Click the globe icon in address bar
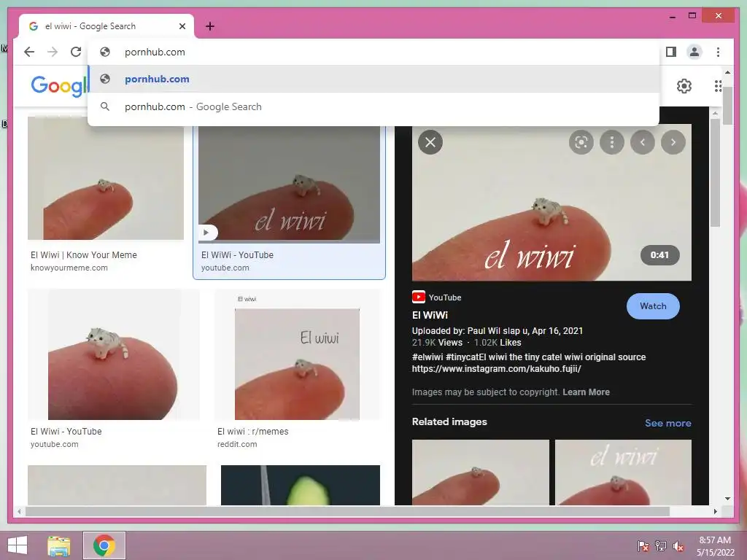 105,52
